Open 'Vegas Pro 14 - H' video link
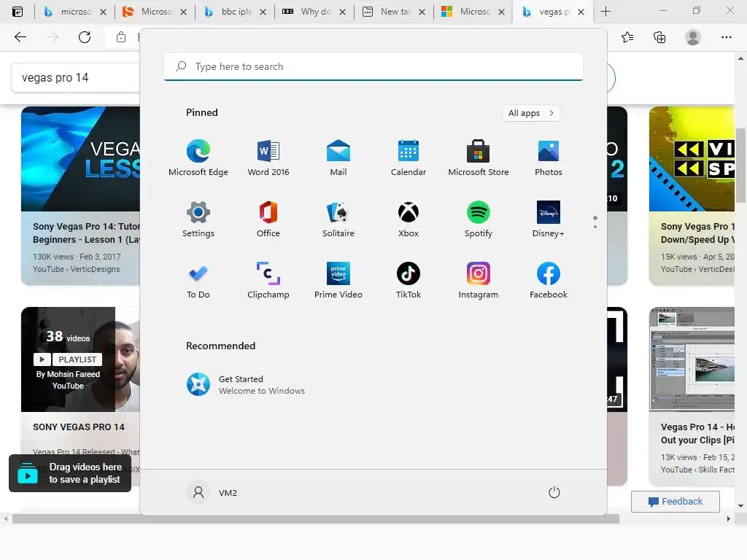The width and height of the screenshot is (747, 560). 697,433
